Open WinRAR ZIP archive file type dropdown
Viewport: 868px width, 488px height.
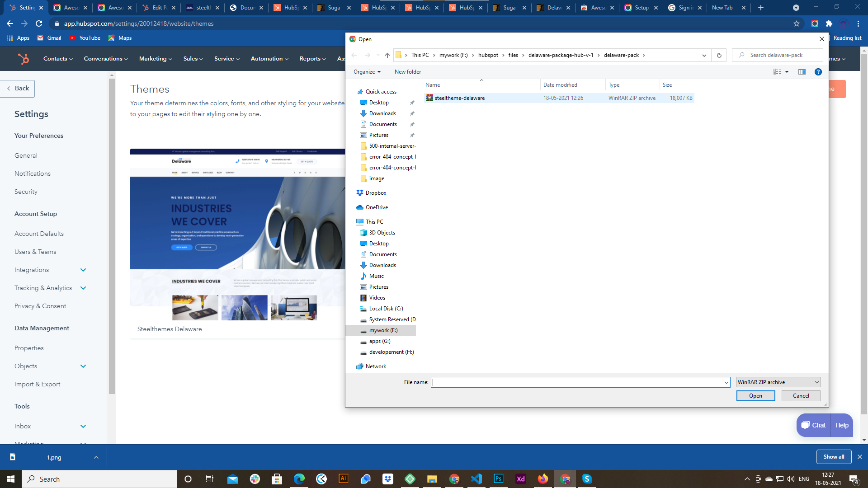(778, 382)
